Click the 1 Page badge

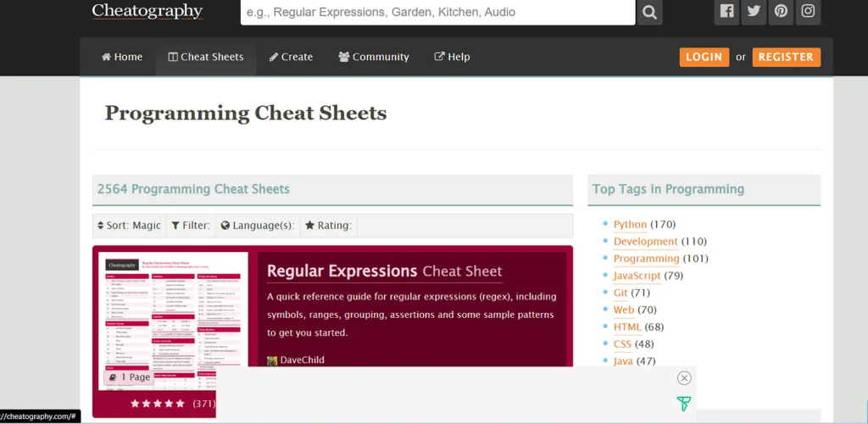click(x=129, y=377)
